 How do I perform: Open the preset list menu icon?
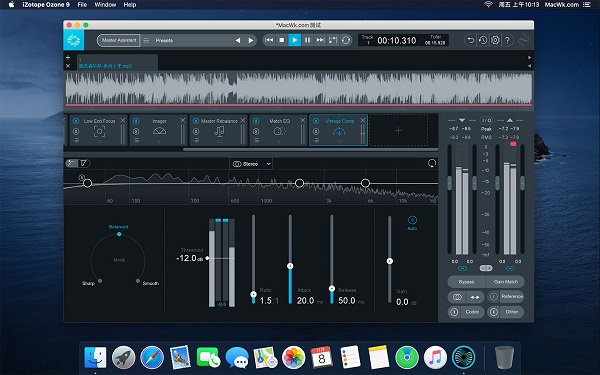(146, 40)
